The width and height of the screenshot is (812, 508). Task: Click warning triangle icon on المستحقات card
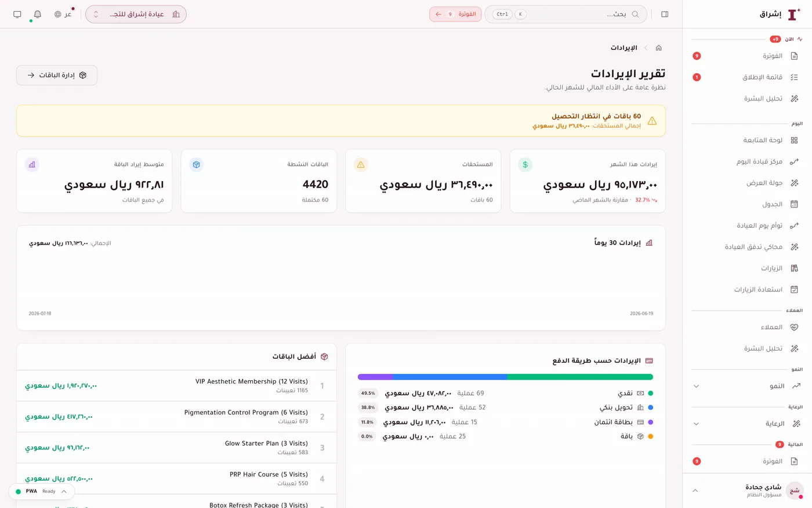tap(361, 165)
